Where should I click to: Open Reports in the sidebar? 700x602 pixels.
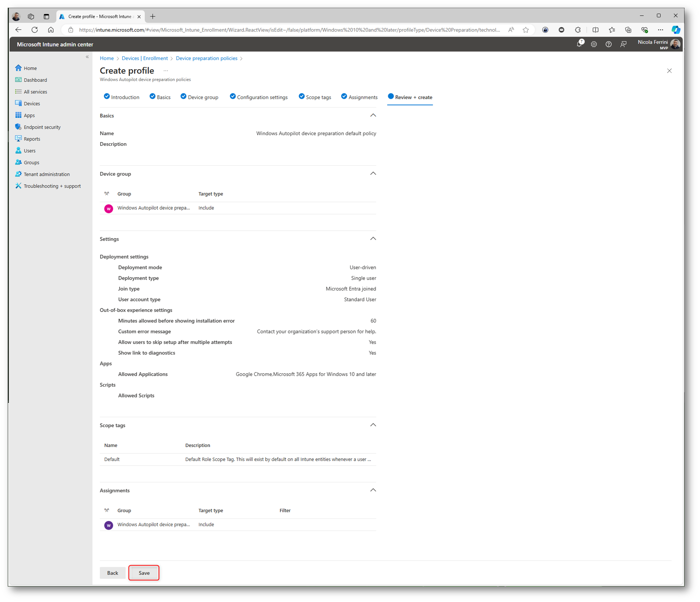point(28,139)
